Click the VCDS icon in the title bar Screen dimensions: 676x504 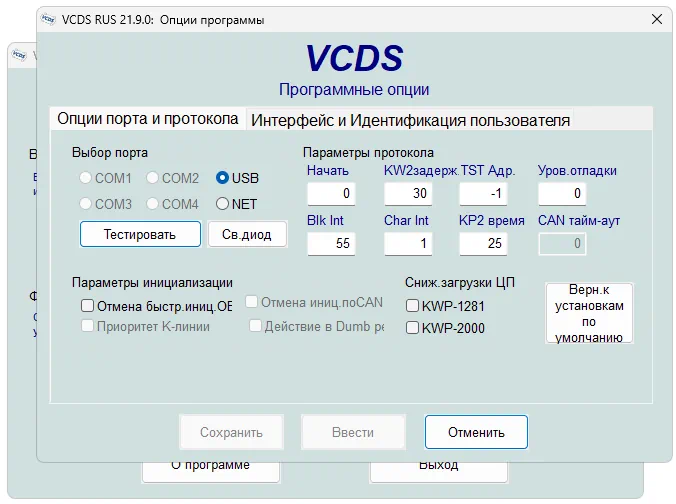pyautogui.click(x=48, y=19)
